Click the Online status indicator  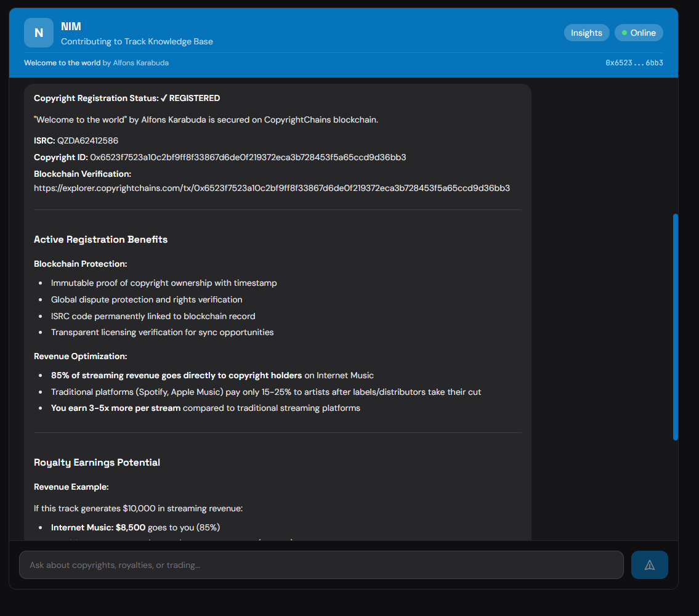click(638, 33)
